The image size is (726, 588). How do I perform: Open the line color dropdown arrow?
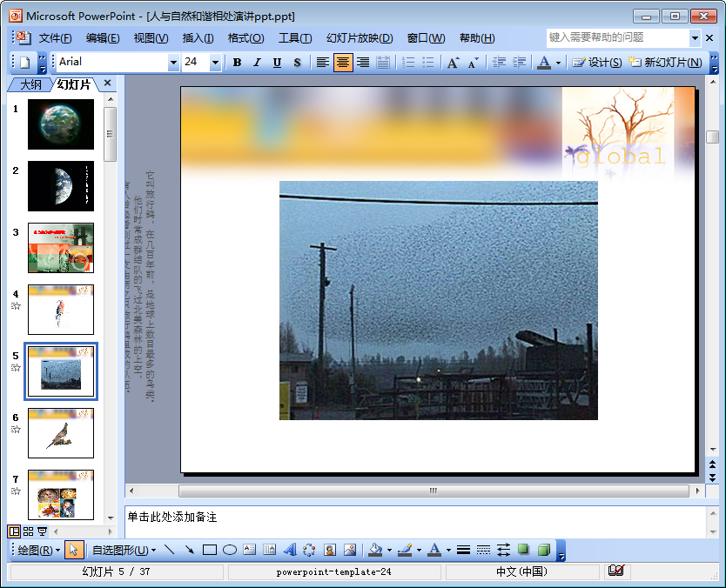click(419, 550)
